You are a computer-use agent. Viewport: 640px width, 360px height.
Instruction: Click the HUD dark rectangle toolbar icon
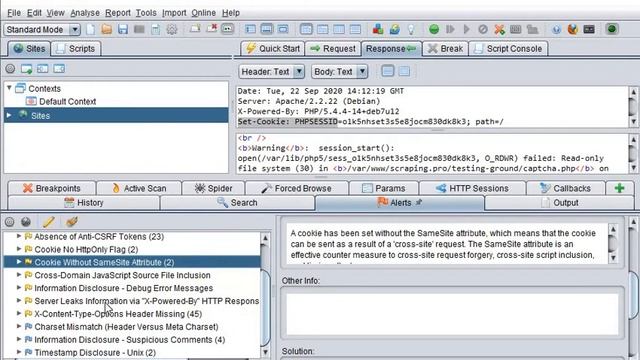pos(589,29)
